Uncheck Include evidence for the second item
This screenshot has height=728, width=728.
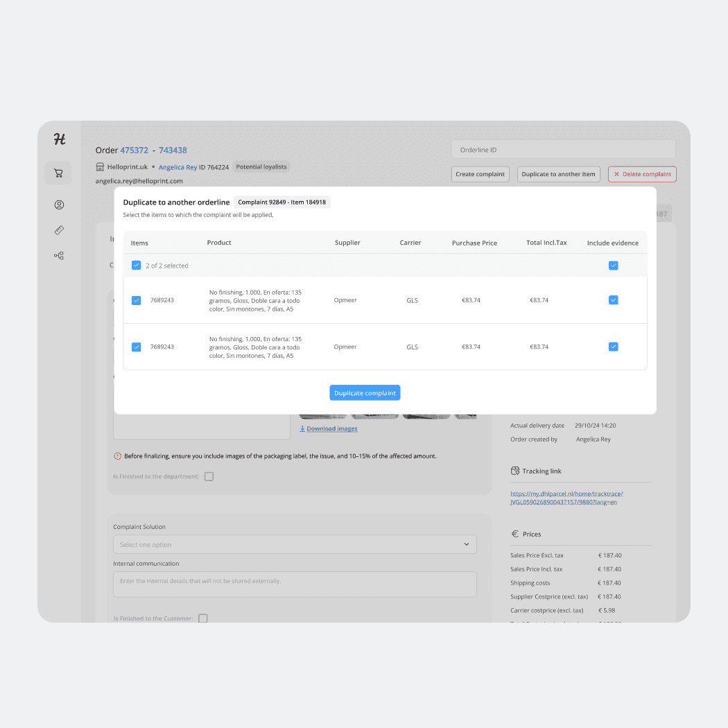pos(613,347)
